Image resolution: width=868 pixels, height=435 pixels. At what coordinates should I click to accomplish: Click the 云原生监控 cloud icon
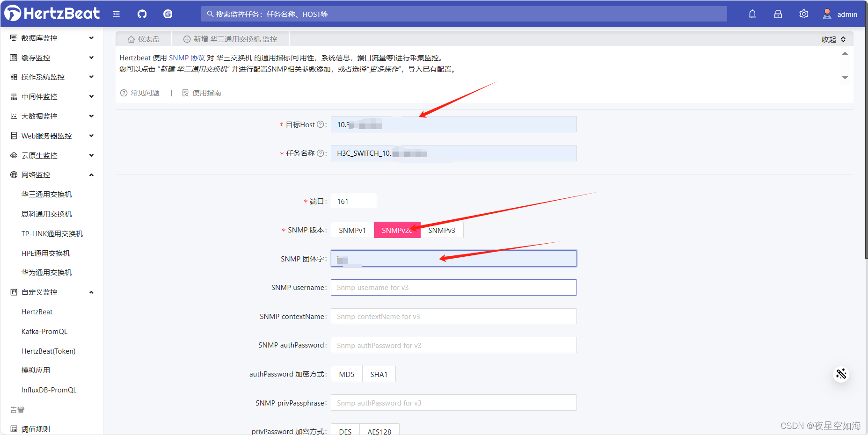pos(14,155)
